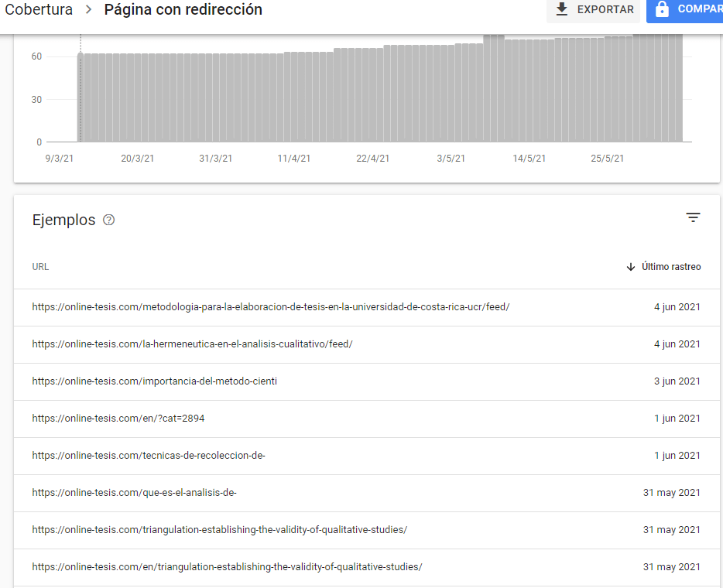Image resolution: width=723 pixels, height=588 pixels.
Task: Click the 60 y-axis value on chart
Action: (x=36, y=56)
